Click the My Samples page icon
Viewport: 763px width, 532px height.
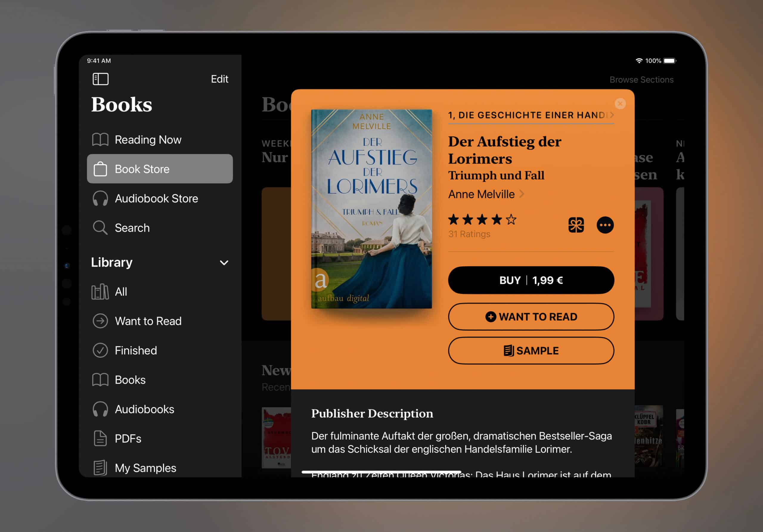pyautogui.click(x=100, y=468)
